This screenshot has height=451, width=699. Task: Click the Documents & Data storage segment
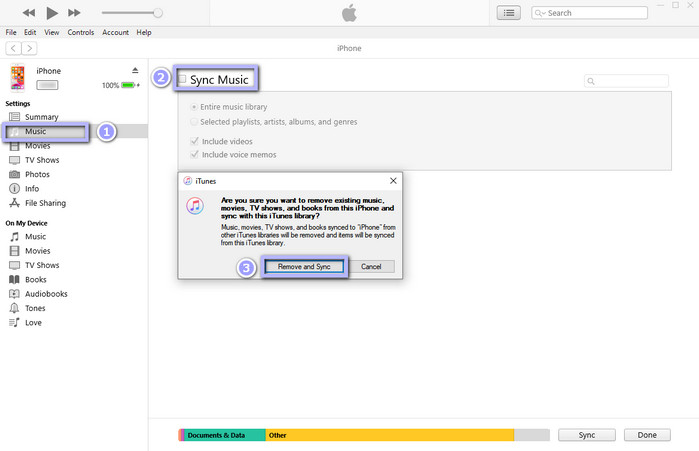(225, 435)
